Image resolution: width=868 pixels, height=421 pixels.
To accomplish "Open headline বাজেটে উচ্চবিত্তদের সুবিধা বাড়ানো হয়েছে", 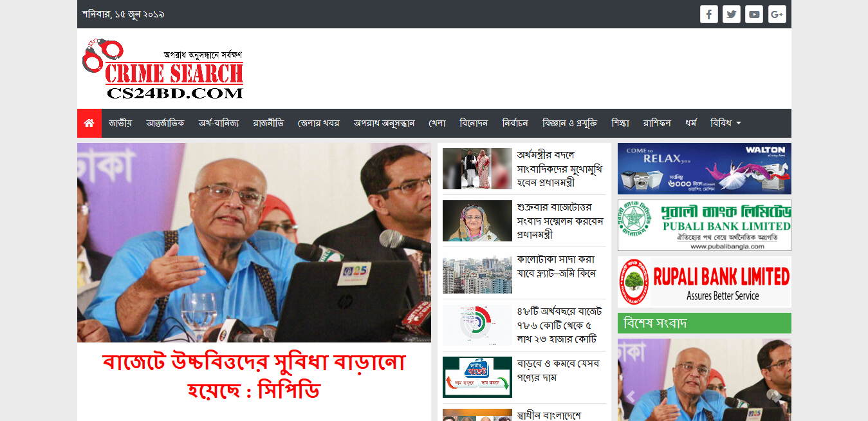I will pyautogui.click(x=254, y=377).
